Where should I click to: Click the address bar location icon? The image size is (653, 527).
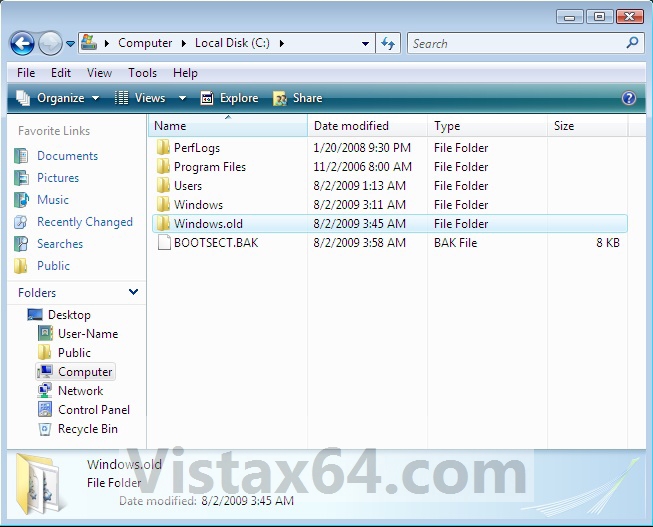click(89, 42)
